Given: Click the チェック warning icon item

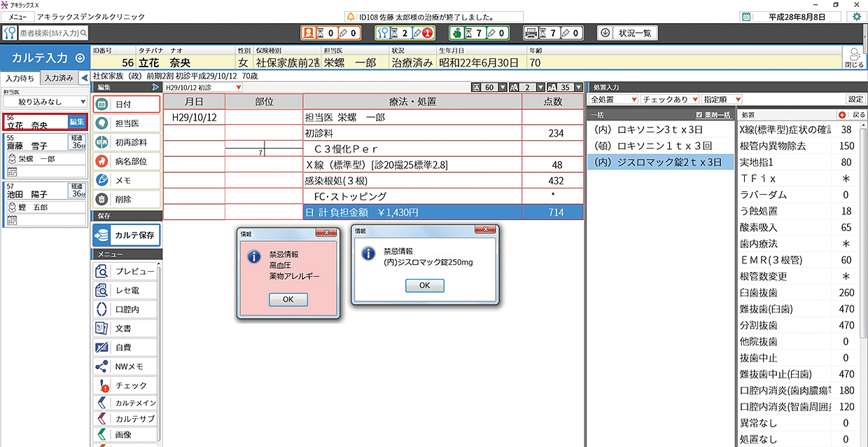Looking at the screenshot, I should point(101,385).
